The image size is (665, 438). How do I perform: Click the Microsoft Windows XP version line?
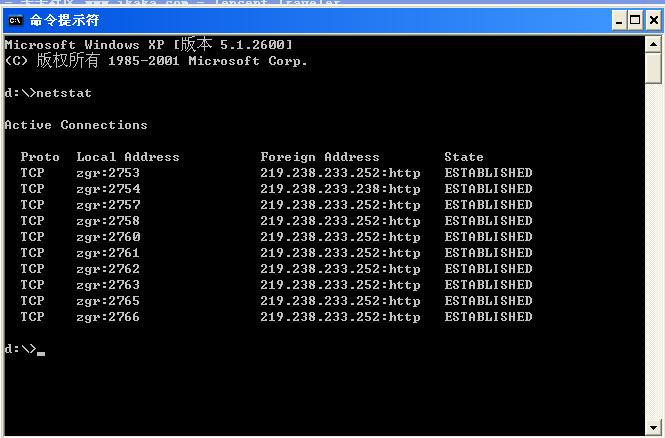[148, 45]
